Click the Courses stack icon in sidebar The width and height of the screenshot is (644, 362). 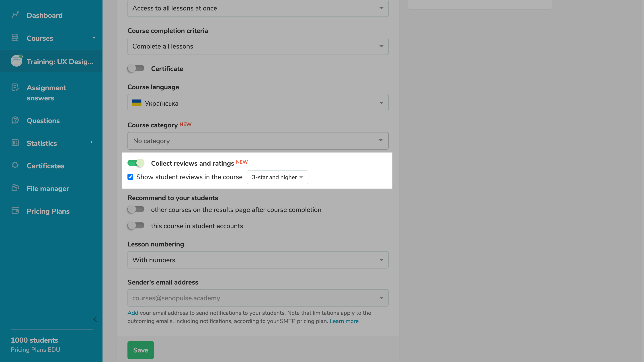pos(15,38)
